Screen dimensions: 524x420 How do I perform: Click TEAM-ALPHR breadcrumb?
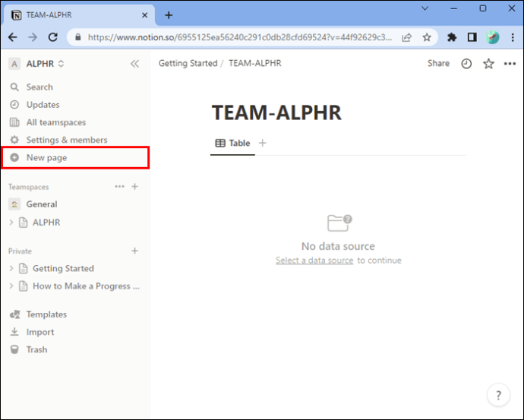tap(255, 64)
